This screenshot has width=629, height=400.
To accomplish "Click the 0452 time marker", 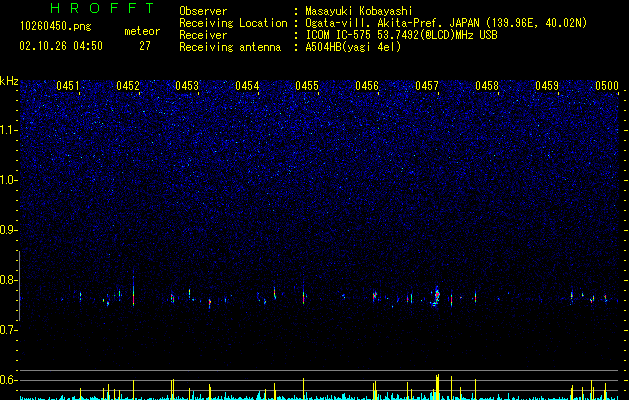I will [128, 86].
